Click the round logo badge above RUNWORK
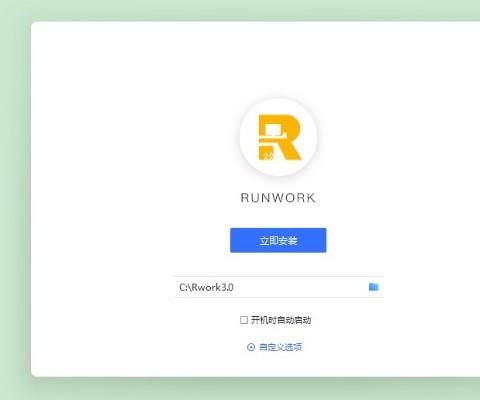The width and height of the screenshot is (480, 400). point(278,137)
